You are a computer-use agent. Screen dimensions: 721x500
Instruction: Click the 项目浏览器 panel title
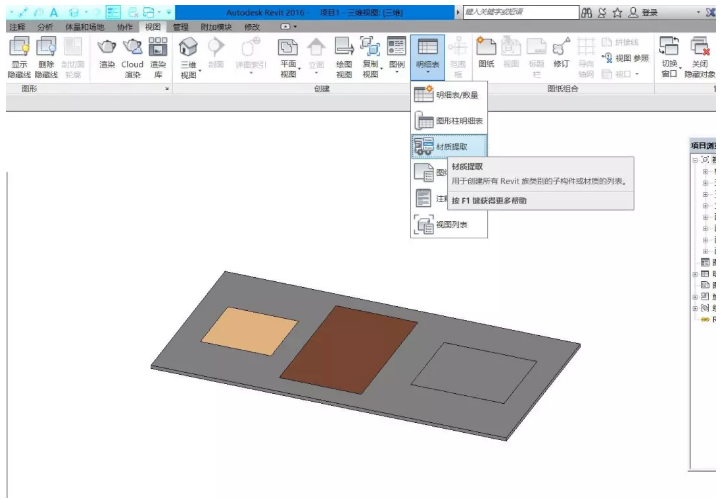[x=704, y=146]
